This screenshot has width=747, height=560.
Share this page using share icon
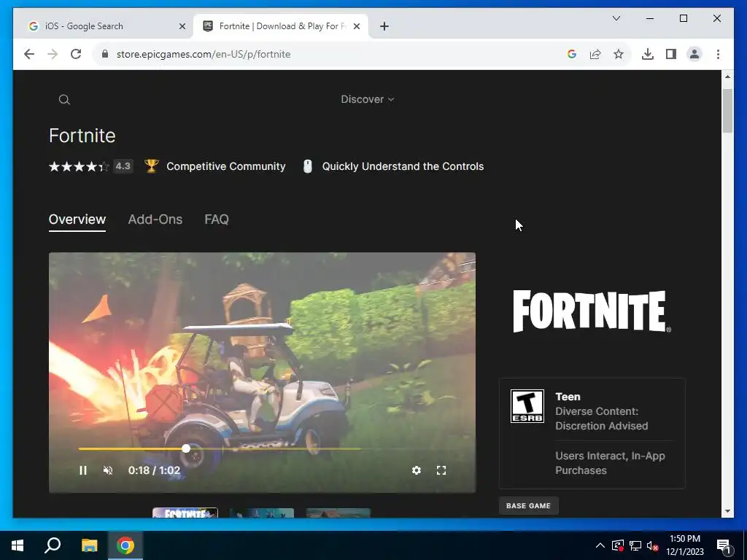point(595,54)
